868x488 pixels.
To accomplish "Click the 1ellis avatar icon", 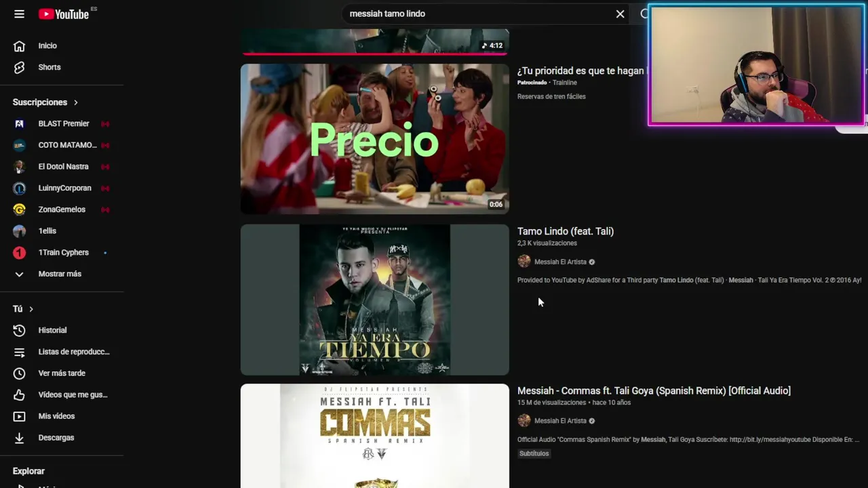I will 19,230.
